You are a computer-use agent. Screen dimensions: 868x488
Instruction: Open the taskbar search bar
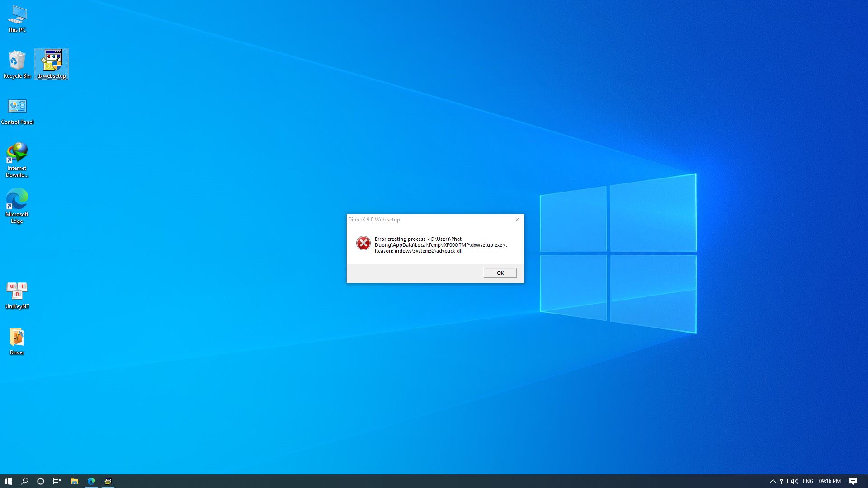[x=24, y=481]
